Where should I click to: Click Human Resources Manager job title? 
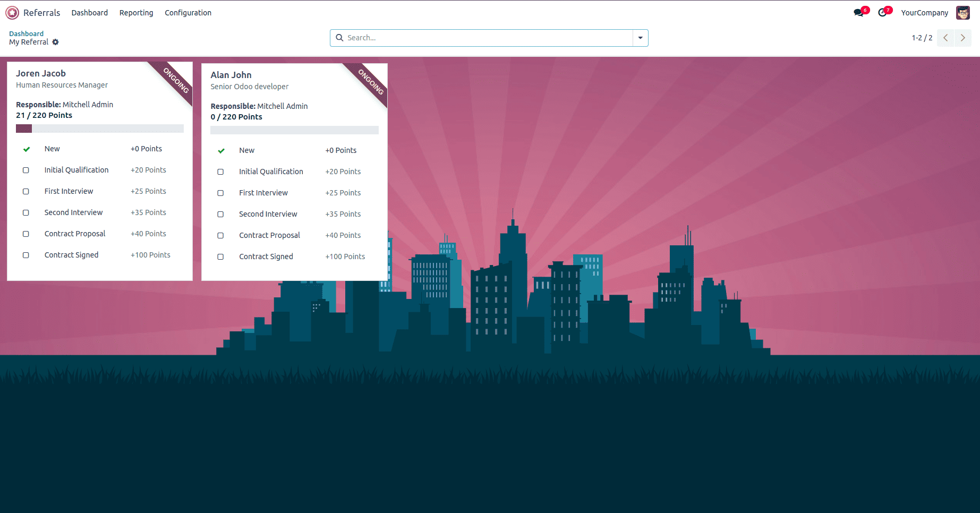point(62,85)
